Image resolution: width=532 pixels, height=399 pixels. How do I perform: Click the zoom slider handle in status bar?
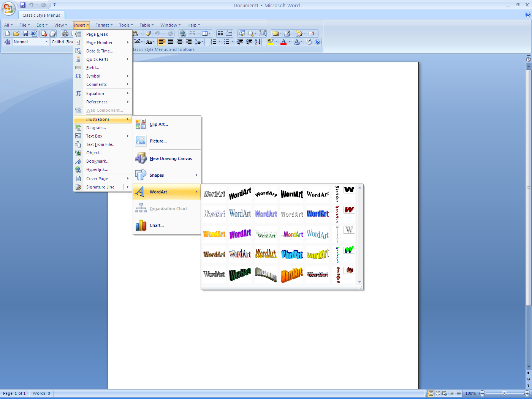(504, 393)
